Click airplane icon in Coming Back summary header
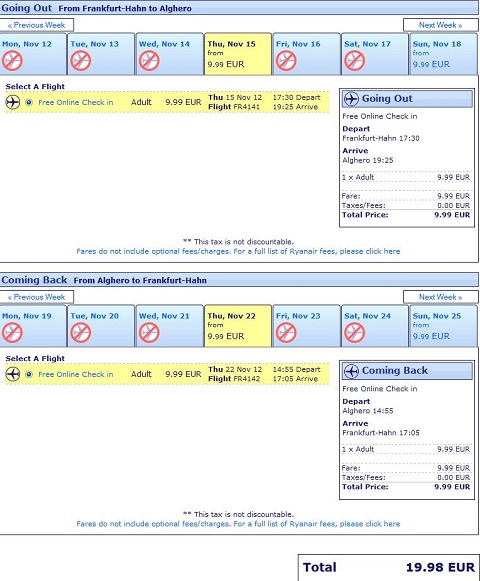 [x=351, y=371]
